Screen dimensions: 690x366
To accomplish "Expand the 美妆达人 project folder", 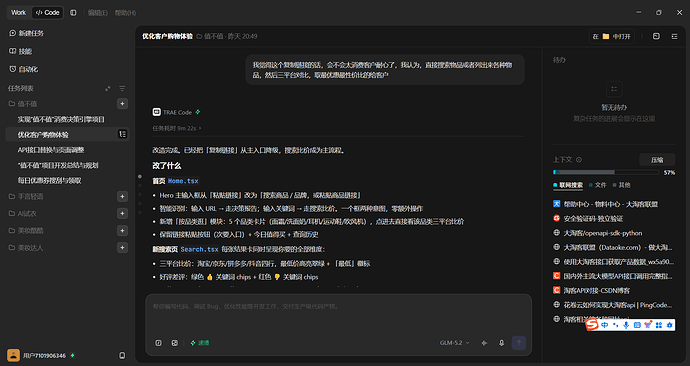I will tap(26, 248).
